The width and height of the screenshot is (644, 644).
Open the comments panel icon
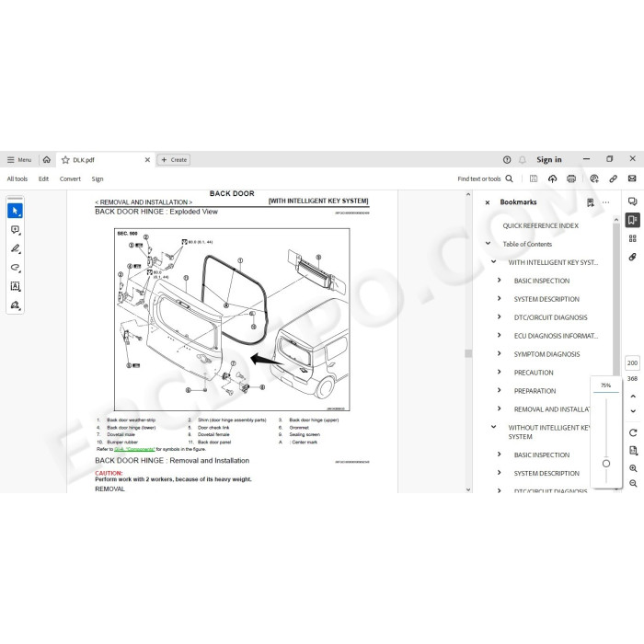click(x=633, y=201)
